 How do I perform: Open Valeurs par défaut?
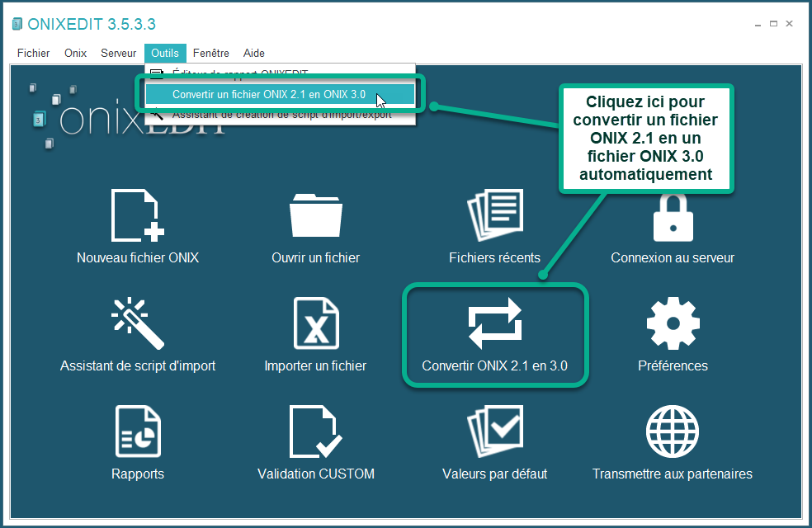[x=494, y=431]
